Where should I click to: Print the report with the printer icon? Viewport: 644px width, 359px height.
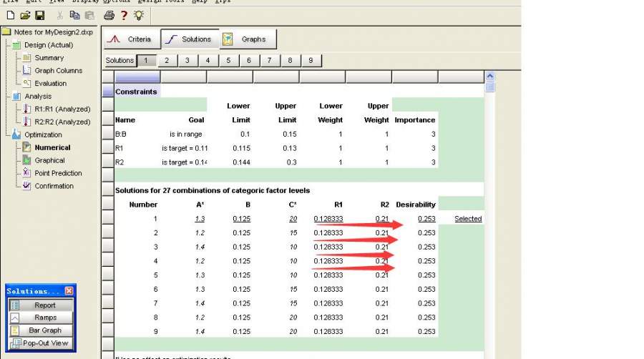[109, 15]
